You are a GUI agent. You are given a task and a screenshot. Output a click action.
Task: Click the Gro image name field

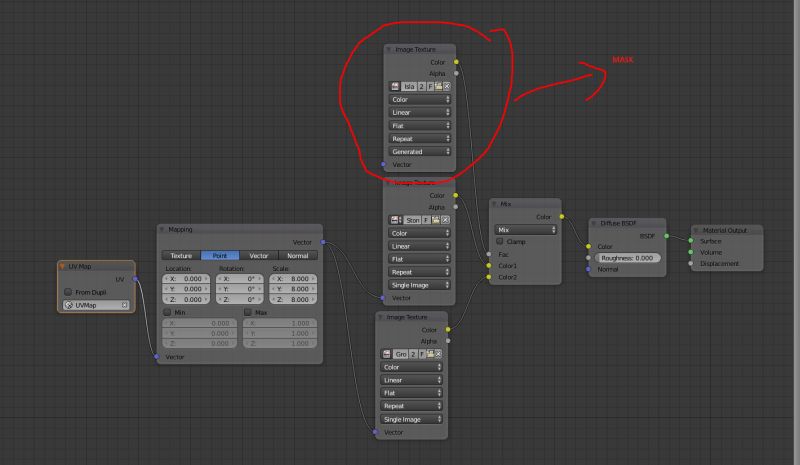tap(401, 354)
